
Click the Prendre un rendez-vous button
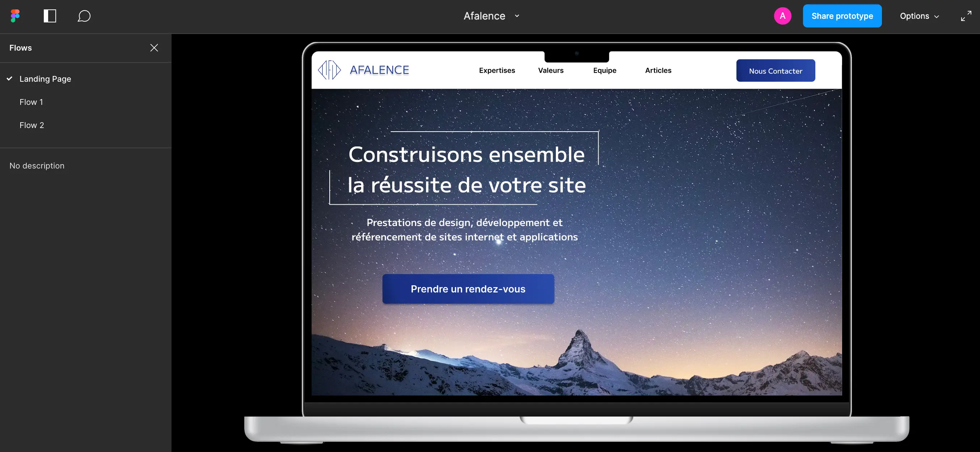tap(468, 289)
